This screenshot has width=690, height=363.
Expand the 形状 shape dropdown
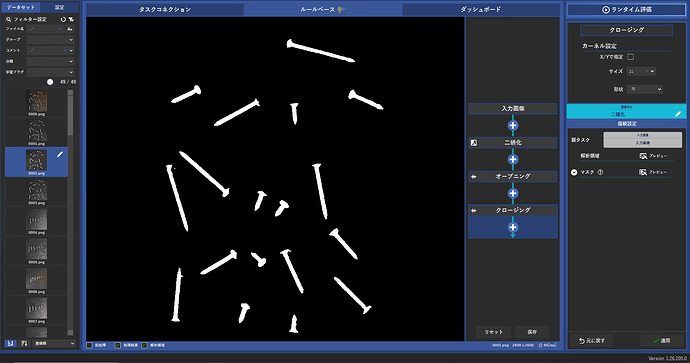tap(645, 89)
